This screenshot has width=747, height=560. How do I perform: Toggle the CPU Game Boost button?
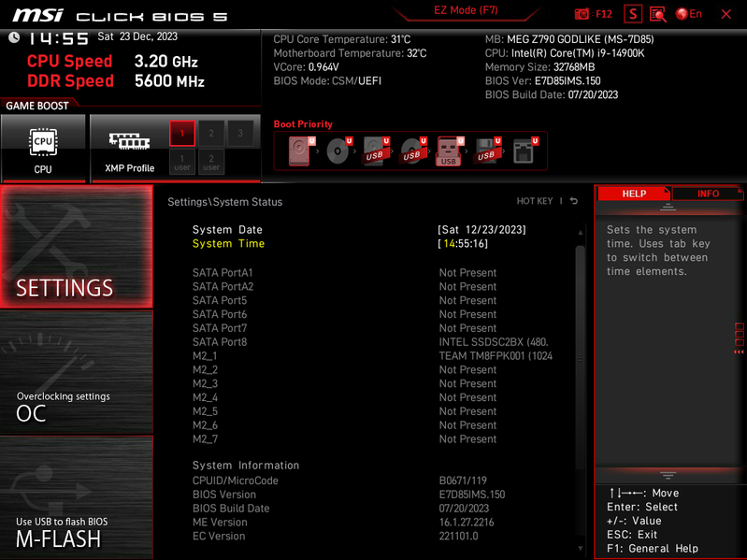pyautogui.click(x=43, y=149)
